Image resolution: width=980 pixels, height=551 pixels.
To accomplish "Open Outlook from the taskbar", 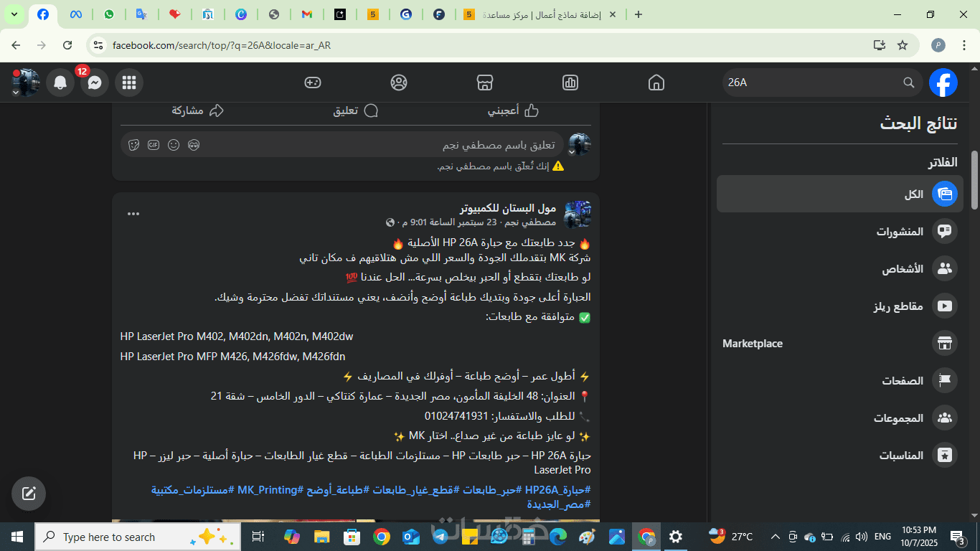I will (x=410, y=537).
